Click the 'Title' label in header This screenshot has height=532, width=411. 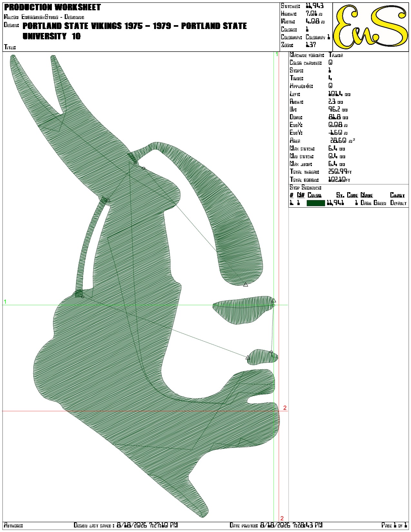pyautogui.click(x=10, y=47)
